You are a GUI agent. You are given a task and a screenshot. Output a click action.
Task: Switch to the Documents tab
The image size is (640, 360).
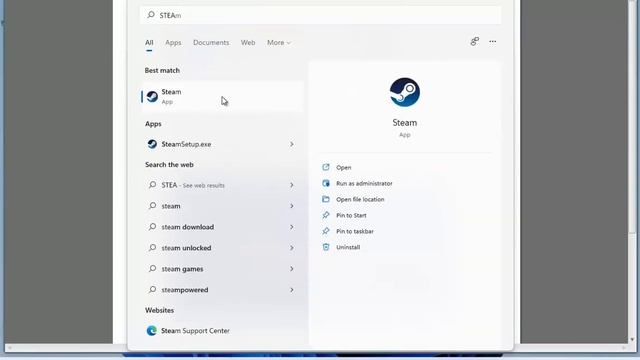tap(211, 42)
